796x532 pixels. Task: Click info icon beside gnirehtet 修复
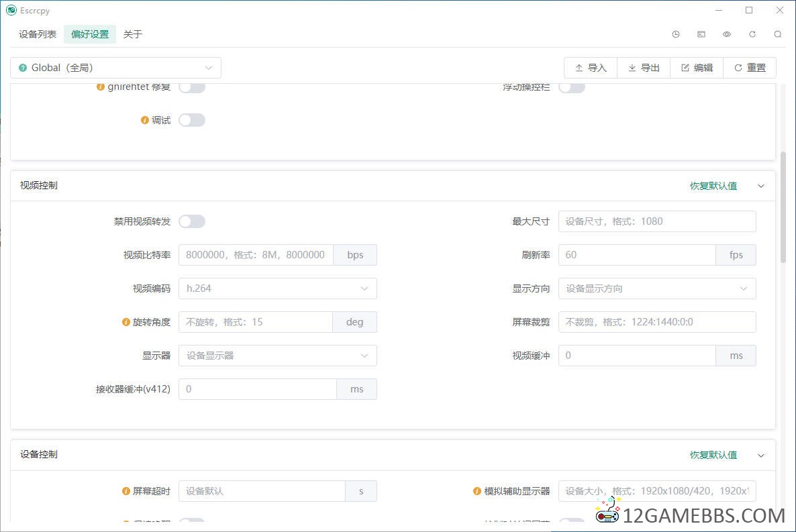101,87
